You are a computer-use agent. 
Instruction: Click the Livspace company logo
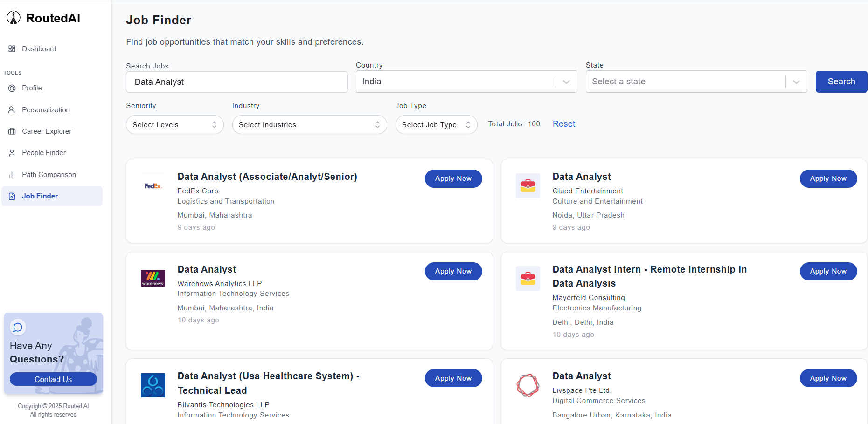[528, 385]
